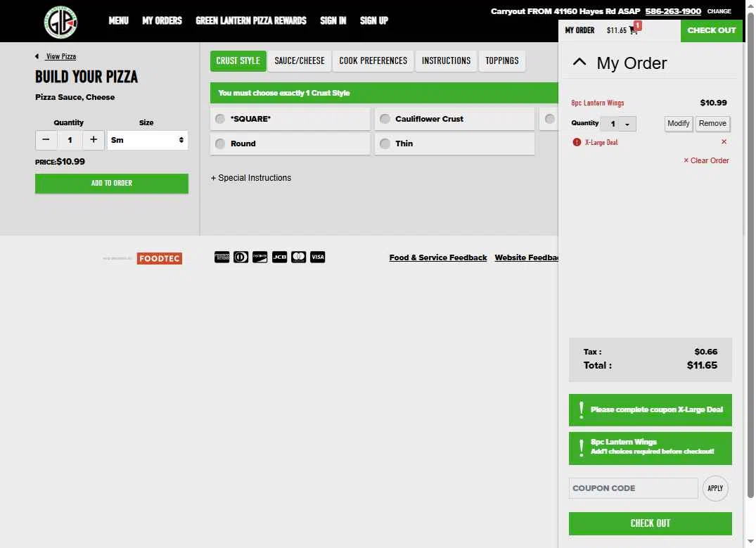Select the Round crust option
The height and width of the screenshot is (548, 756).
pos(290,144)
